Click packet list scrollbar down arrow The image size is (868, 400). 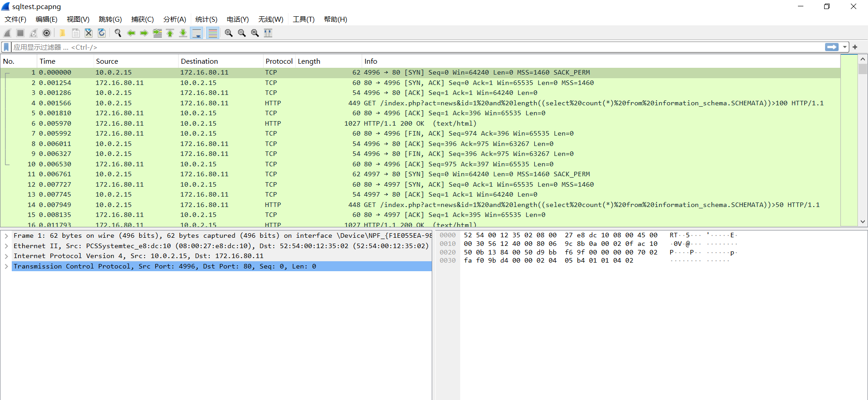click(863, 221)
